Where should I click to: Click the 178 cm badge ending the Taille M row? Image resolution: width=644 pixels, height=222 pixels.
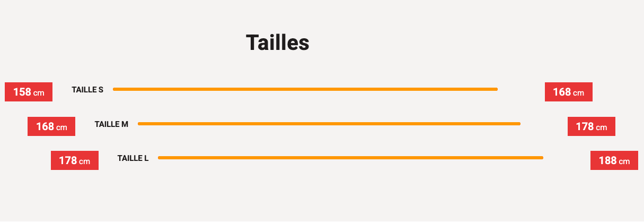click(x=591, y=126)
